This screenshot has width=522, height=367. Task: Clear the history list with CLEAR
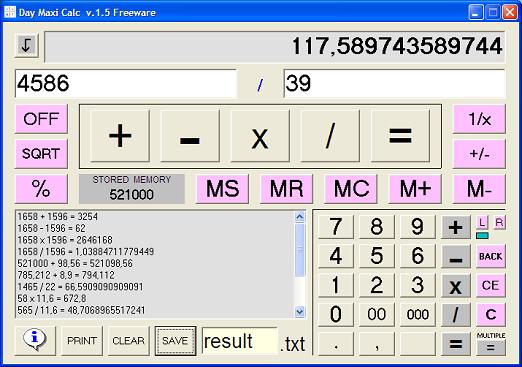(x=128, y=341)
